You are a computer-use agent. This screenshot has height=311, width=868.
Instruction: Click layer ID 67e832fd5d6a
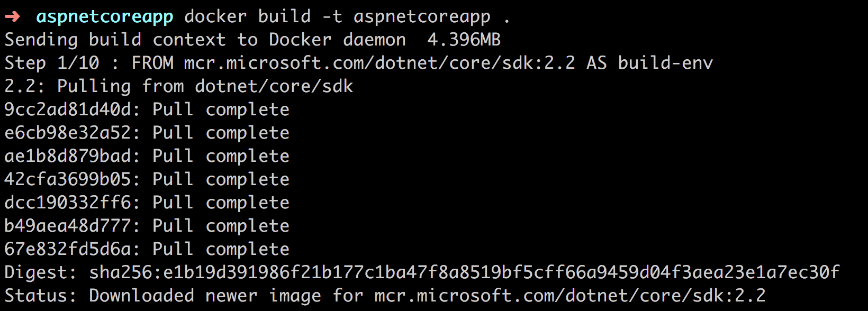68,249
